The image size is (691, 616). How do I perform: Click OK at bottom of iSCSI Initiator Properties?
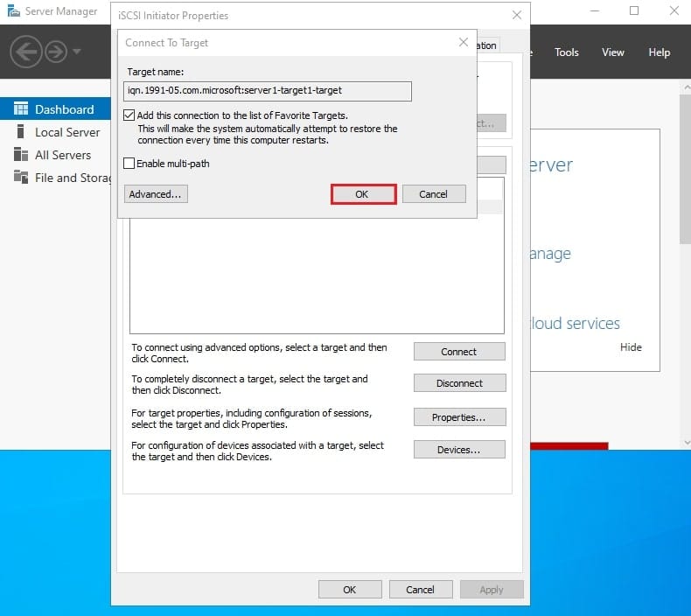pos(350,590)
